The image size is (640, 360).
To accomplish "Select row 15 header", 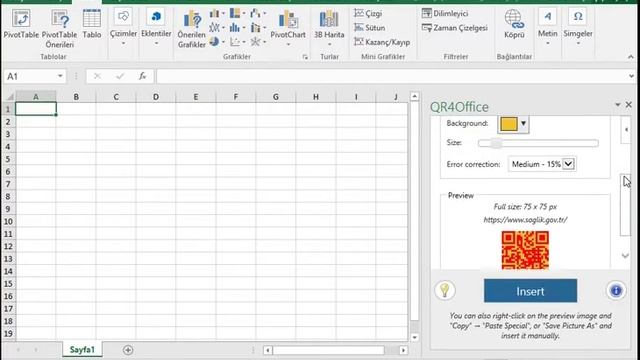I will pos(8,284).
